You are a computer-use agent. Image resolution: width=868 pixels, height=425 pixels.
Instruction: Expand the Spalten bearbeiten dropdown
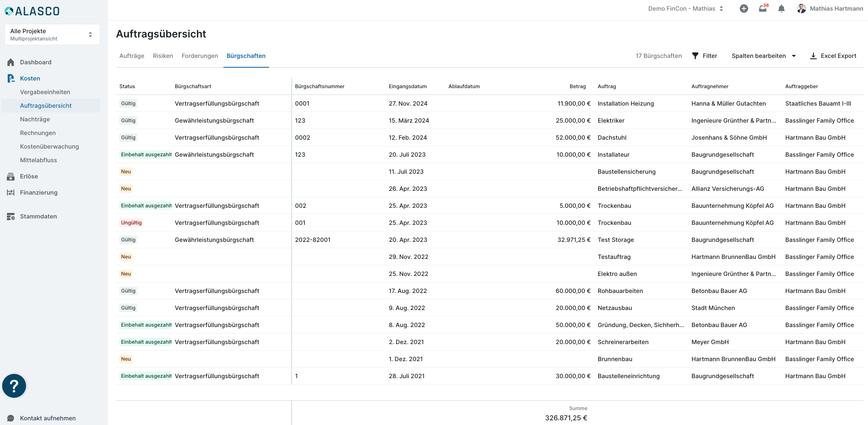pos(764,56)
